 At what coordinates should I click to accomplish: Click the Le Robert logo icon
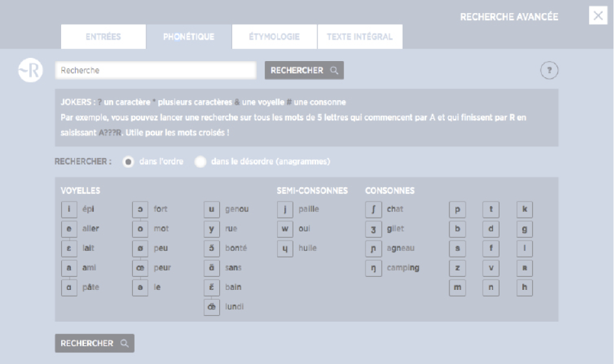pos(30,71)
